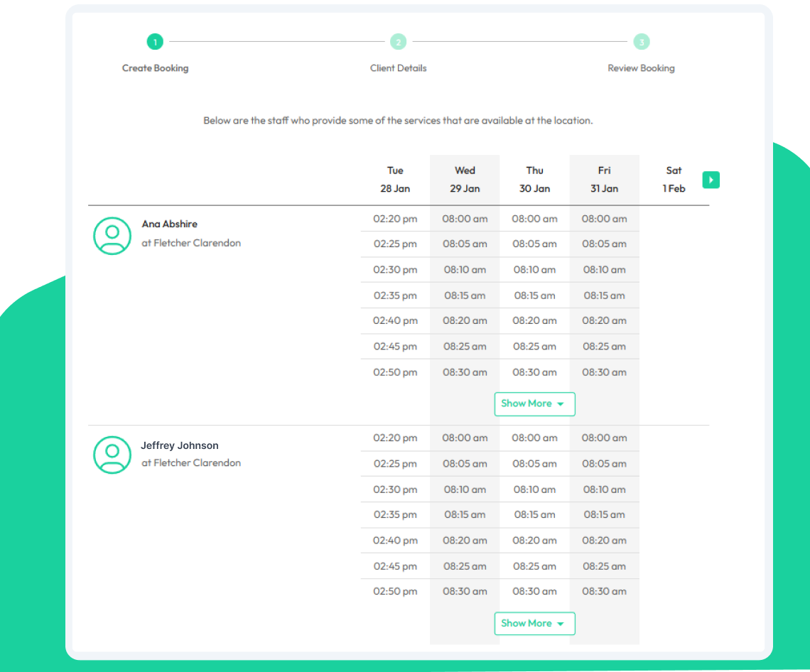Screen dimensions: 810x672
Task: Book Jeffrey Johnson Tuesday 02:30 pm
Action: [395, 489]
